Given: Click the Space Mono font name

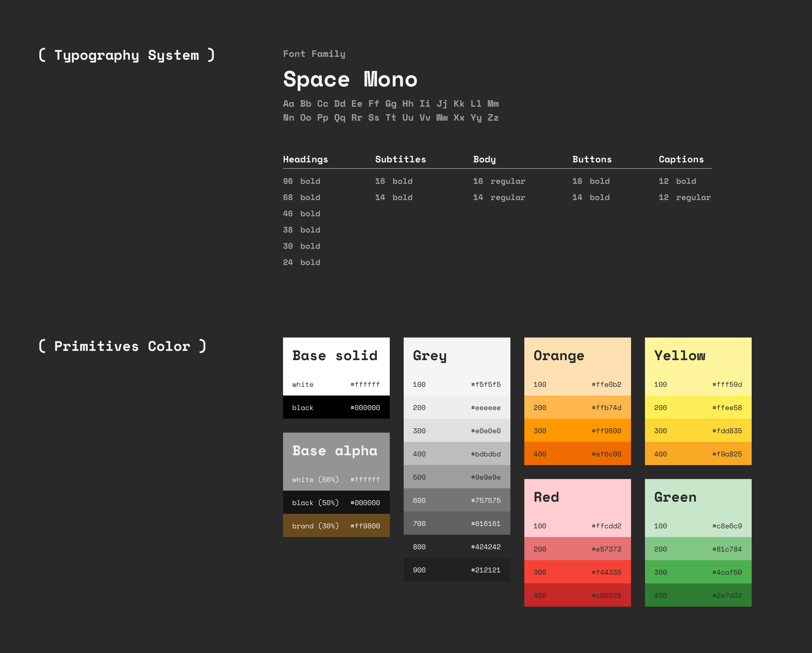Looking at the screenshot, I should [x=350, y=79].
